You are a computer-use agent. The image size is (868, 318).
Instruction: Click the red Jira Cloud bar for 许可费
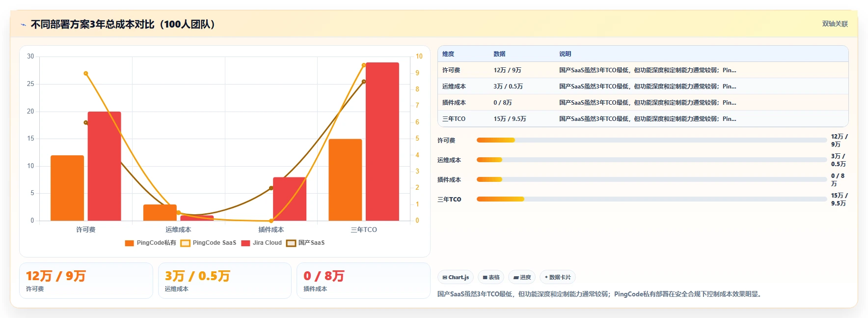point(104,166)
